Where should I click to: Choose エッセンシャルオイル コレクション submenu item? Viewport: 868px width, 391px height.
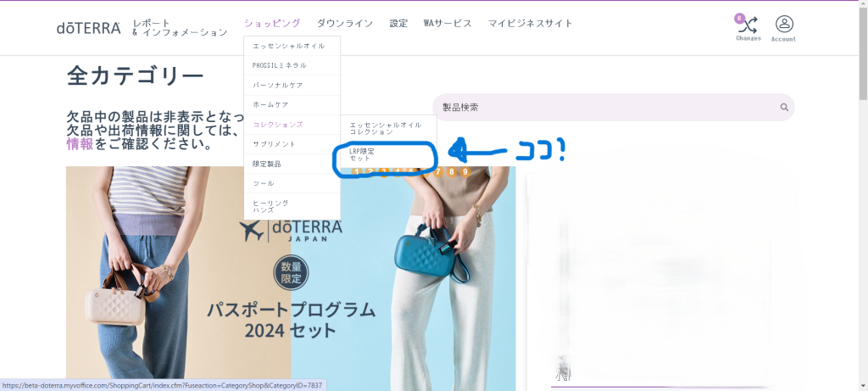tap(385, 128)
